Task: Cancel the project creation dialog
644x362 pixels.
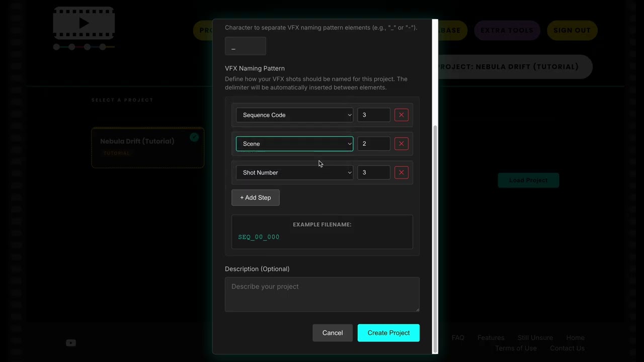Action: tap(333, 333)
